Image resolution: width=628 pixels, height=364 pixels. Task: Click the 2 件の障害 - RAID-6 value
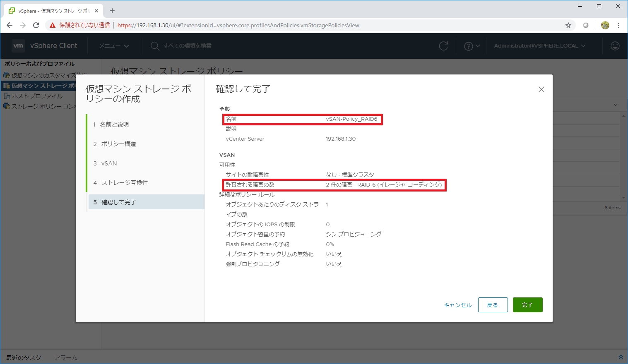point(384,184)
